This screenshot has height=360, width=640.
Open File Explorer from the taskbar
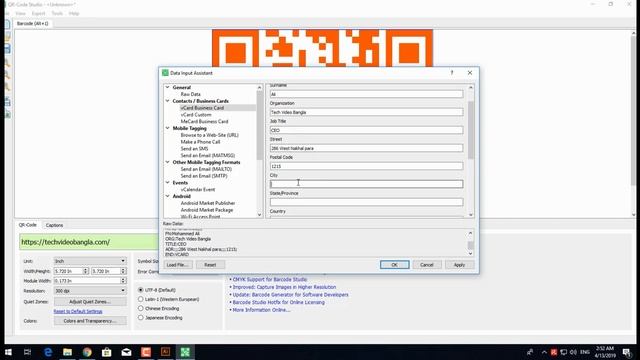pos(67,352)
